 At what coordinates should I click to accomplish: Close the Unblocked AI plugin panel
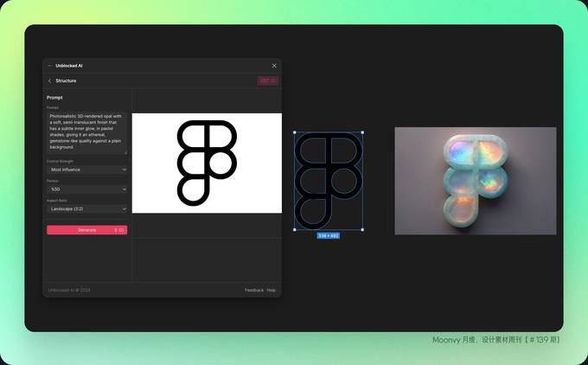pos(274,66)
